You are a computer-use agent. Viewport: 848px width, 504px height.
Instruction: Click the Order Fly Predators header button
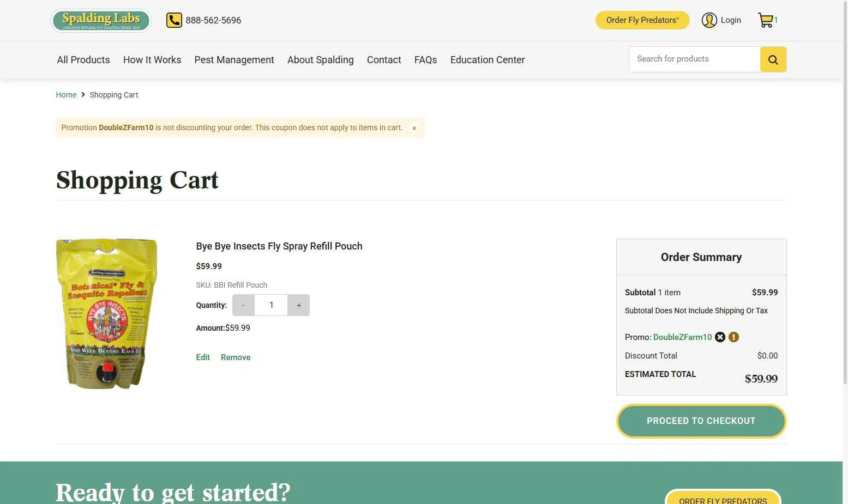642,20
